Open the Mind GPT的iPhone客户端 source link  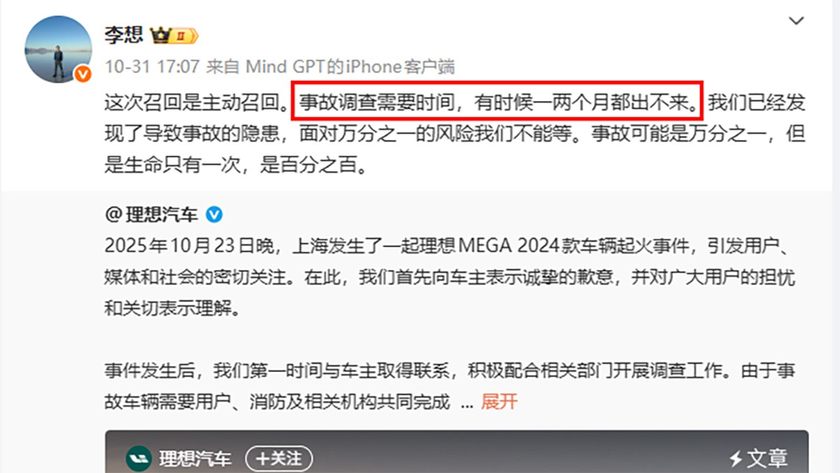point(350,66)
